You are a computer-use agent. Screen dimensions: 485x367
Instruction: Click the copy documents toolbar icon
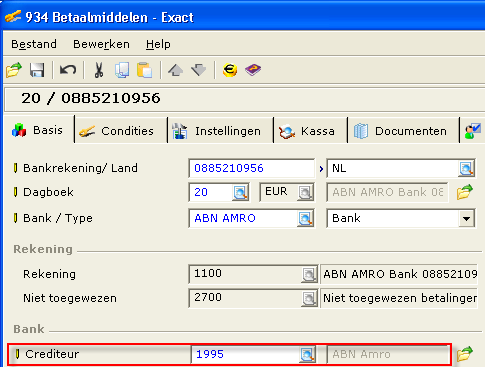tap(122, 70)
